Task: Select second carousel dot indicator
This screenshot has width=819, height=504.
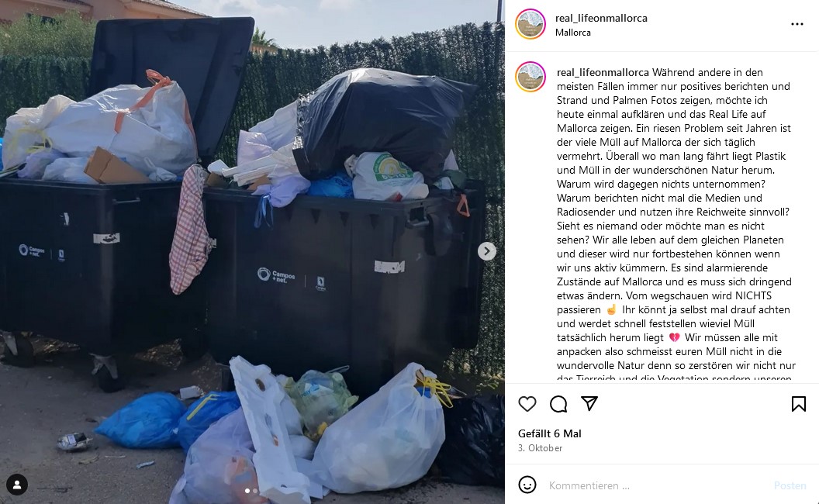Action: 255,491
